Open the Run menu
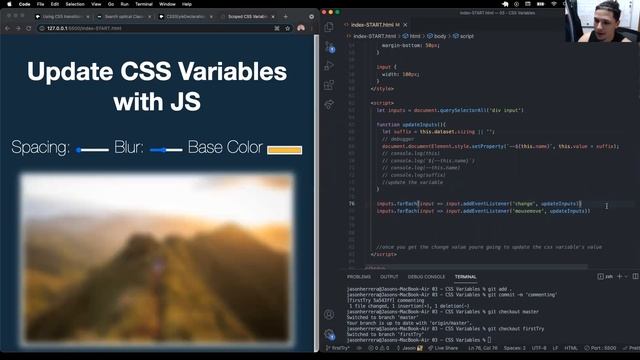This screenshot has width=640, height=360. 124,4
